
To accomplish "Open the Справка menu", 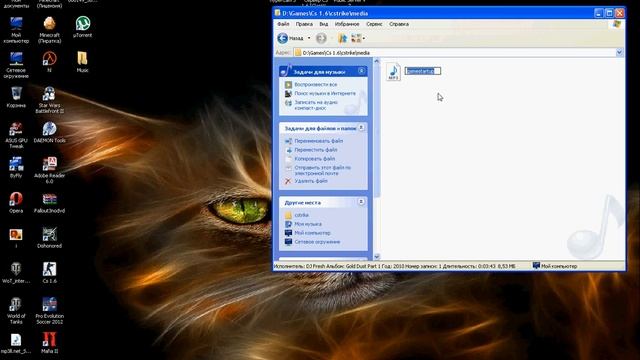I will pos(399,24).
